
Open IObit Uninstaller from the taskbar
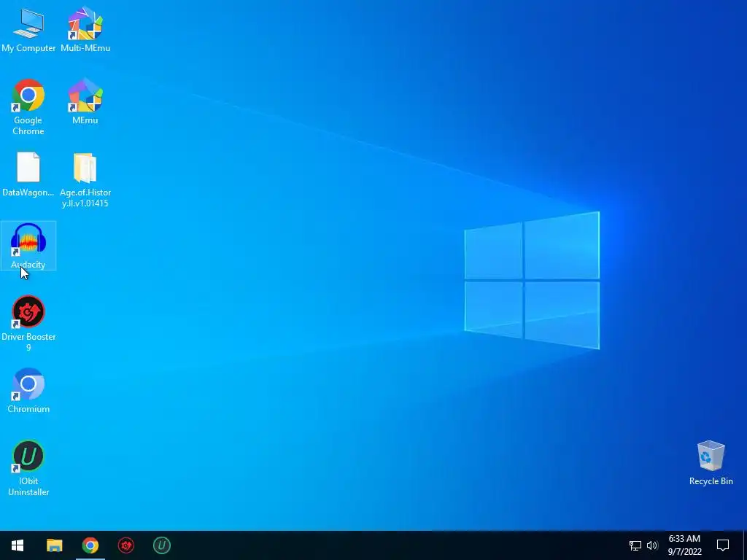point(161,545)
